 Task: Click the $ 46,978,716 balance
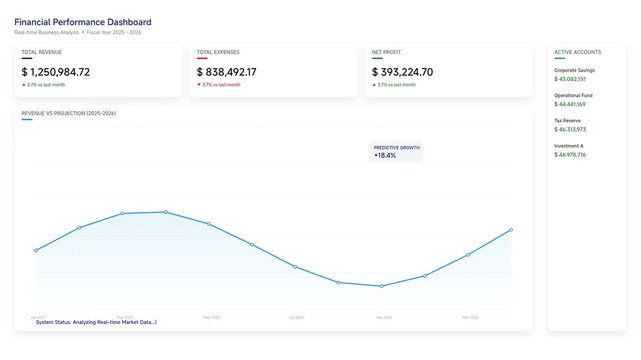[570, 155]
